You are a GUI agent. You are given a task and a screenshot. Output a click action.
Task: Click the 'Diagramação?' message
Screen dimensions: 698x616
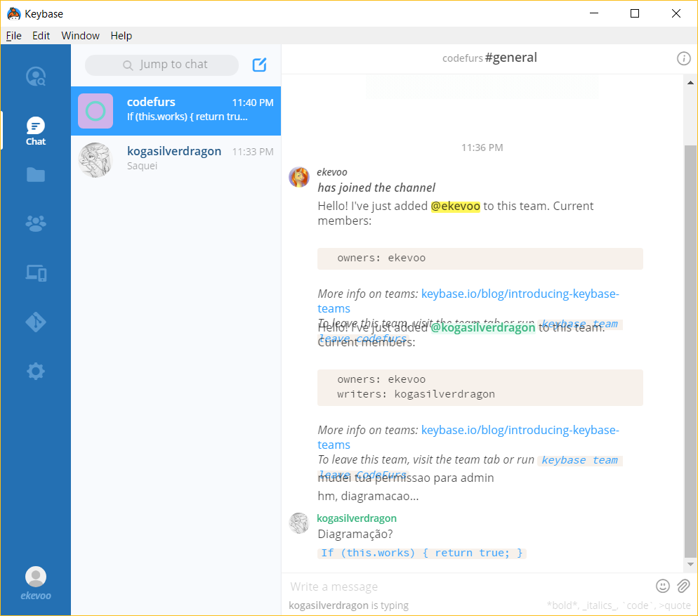click(355, 534)
